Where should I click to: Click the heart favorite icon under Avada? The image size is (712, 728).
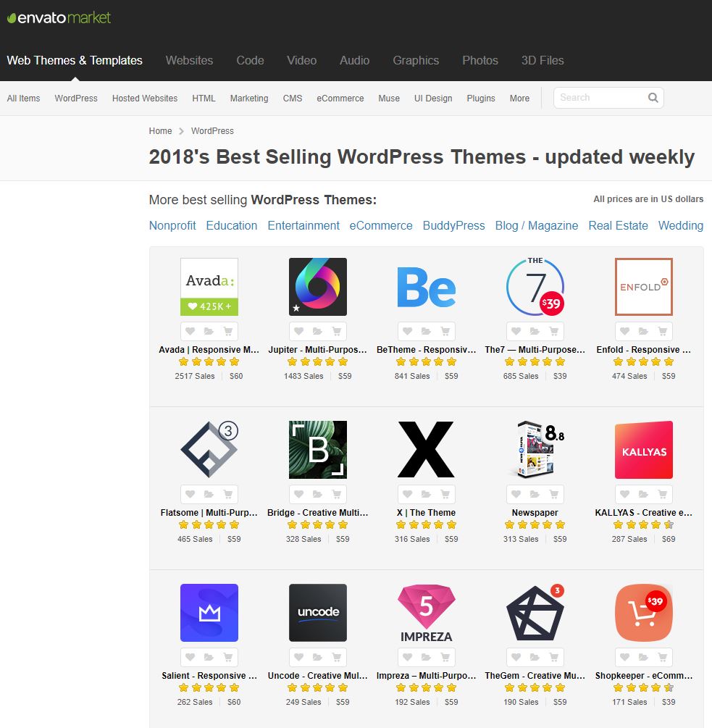pyautogui.click(x=190, y=331)
